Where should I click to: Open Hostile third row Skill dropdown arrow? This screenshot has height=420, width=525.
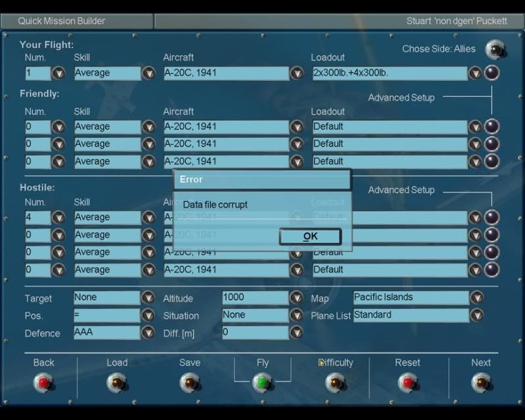point(148,252)
